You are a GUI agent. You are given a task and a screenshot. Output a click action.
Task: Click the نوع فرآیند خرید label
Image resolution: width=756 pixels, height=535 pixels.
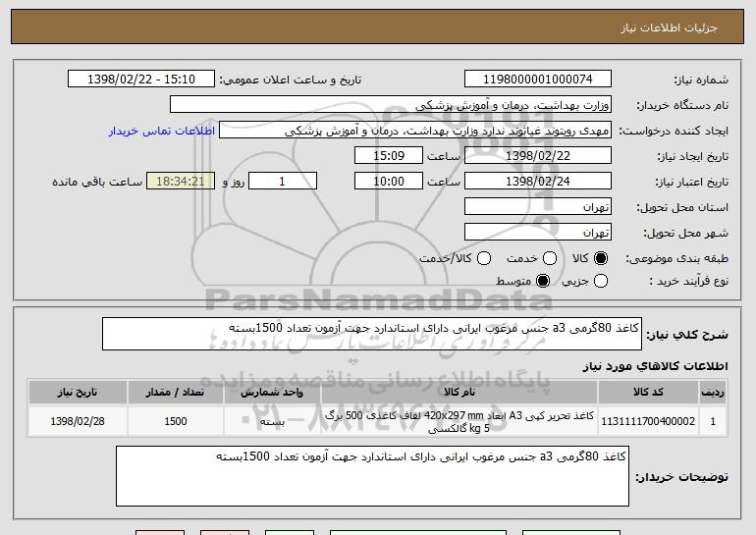(689, 282)
